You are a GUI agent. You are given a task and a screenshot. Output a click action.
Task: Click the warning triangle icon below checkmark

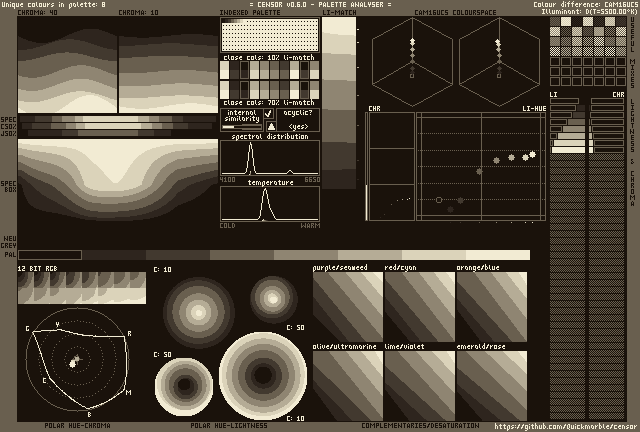click(269, 126)
